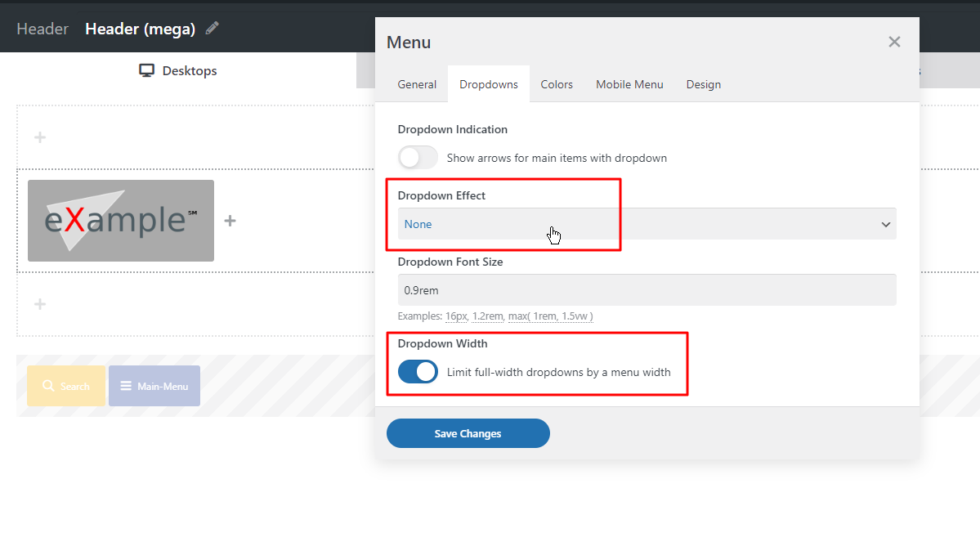Select the eXample logo image element
The width and height of the screenshot is (980, 533).
point(121,221)
